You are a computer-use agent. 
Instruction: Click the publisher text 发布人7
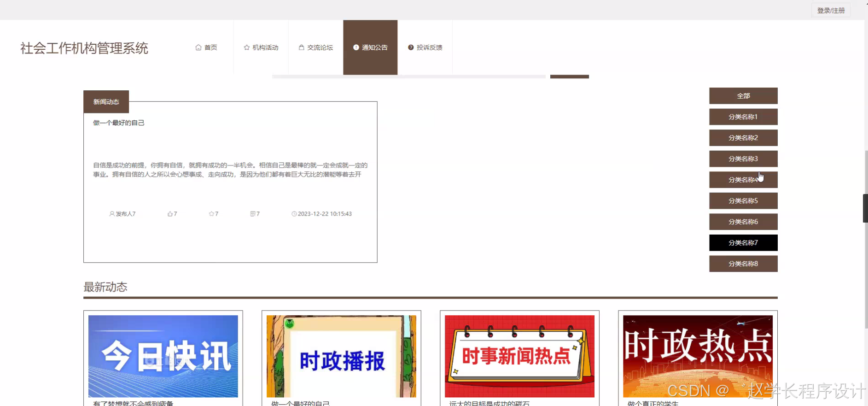(x=126, y=214)
